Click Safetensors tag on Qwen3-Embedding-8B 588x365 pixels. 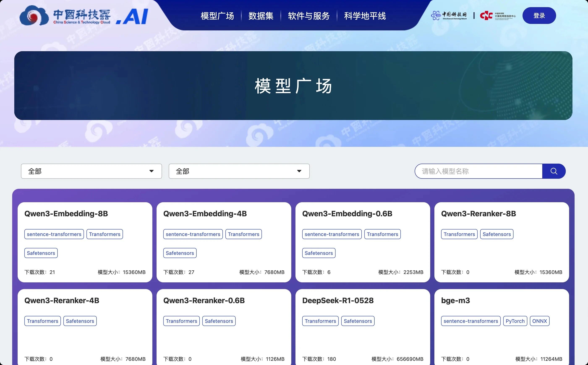point(41,253)
